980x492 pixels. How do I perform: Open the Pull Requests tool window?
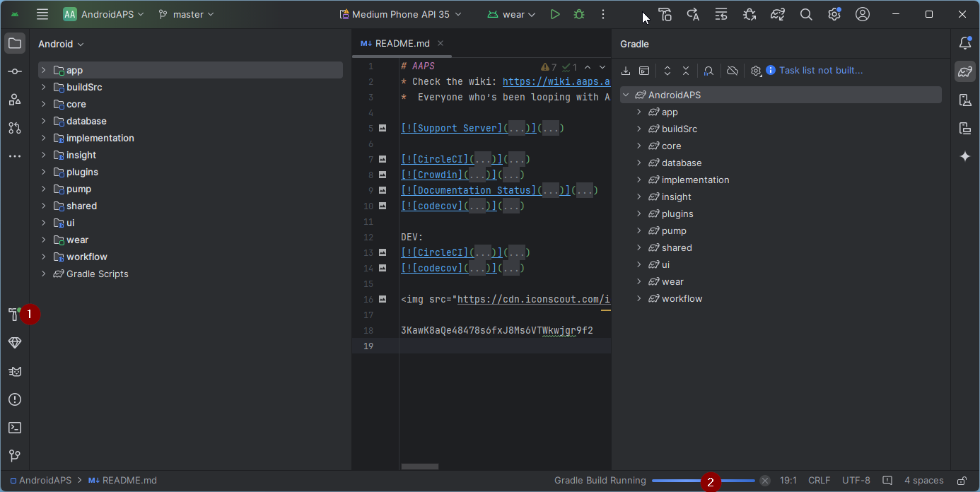(x=15, y=128)
